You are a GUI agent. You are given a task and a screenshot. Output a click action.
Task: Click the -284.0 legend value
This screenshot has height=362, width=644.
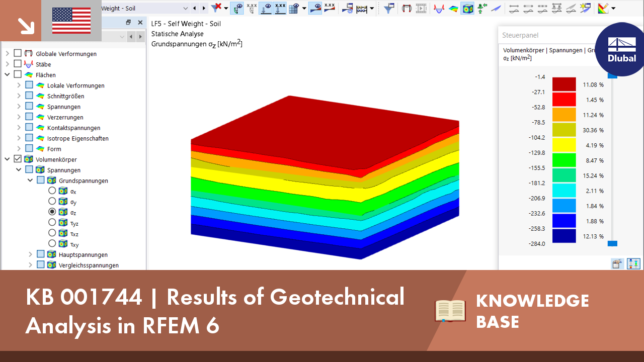[538, 244]
